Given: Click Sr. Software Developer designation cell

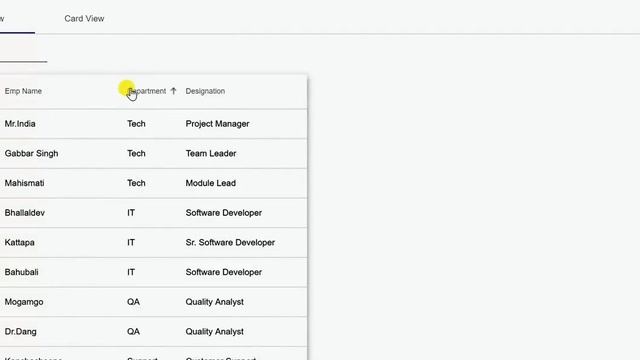Looking at the screenshot, I should tap(230, 242).
